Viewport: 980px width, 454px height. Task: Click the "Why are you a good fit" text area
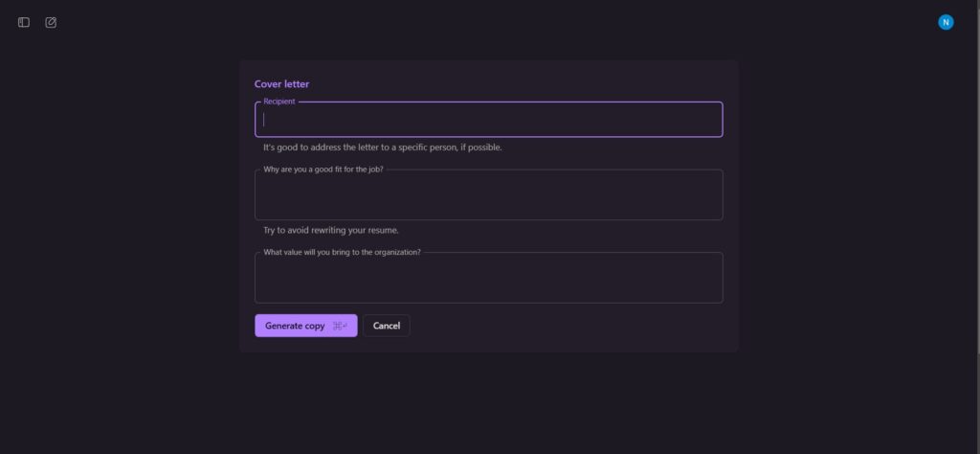click(488, 197)
